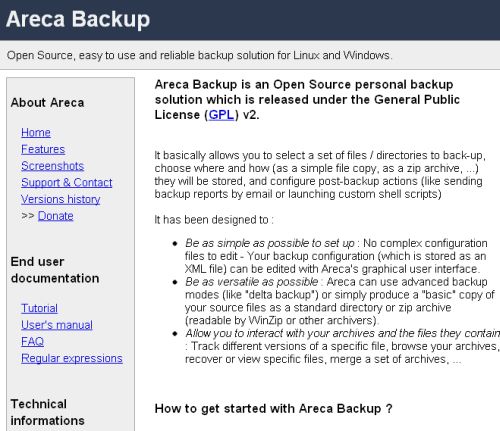Open the User's manual link
Screen dimensions: 500x431
[57, 325]
